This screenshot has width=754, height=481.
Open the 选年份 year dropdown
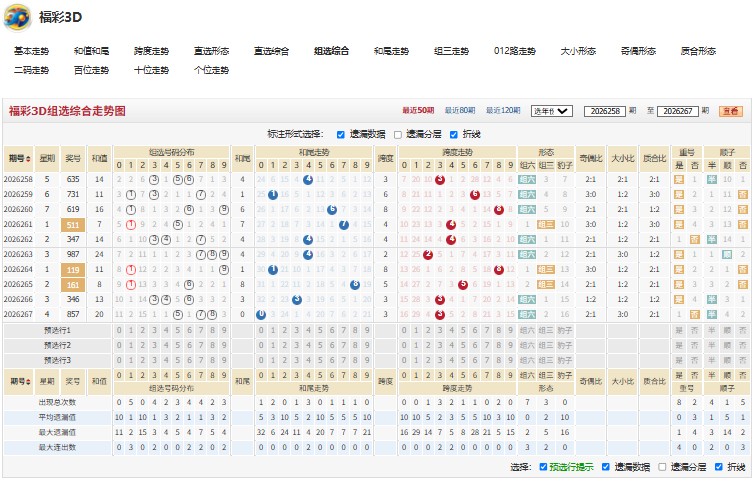click(551, 111)
